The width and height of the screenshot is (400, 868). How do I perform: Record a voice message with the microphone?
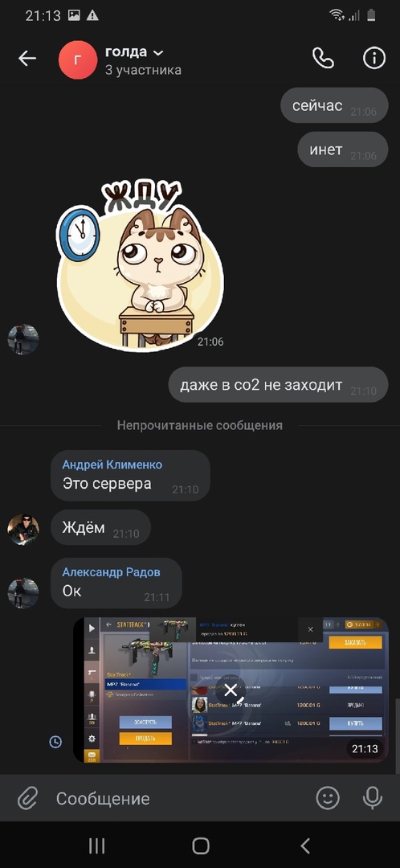point(373,798)
